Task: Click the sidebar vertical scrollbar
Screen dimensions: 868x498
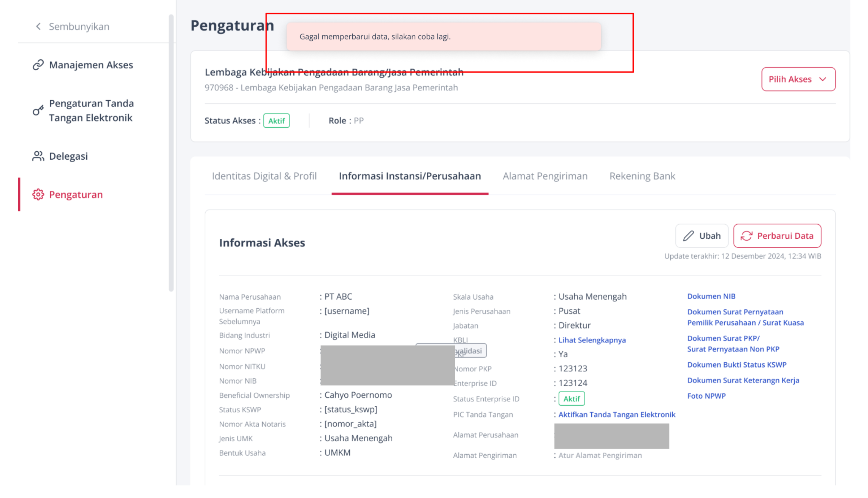Action: 171,153
